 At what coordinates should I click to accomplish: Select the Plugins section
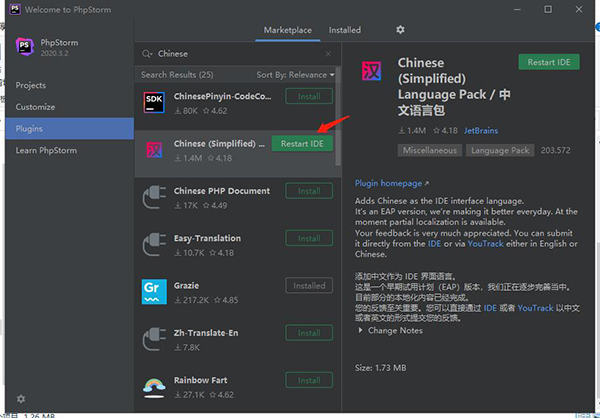(x=70, y=129)
